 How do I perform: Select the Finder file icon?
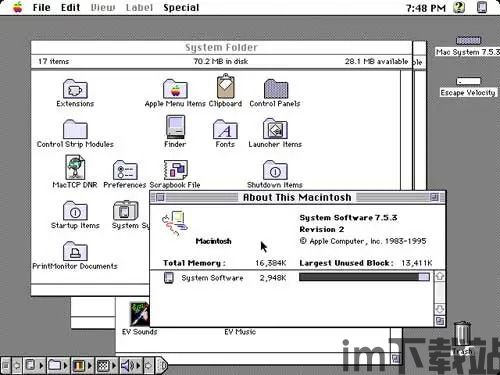coord(175,127)
